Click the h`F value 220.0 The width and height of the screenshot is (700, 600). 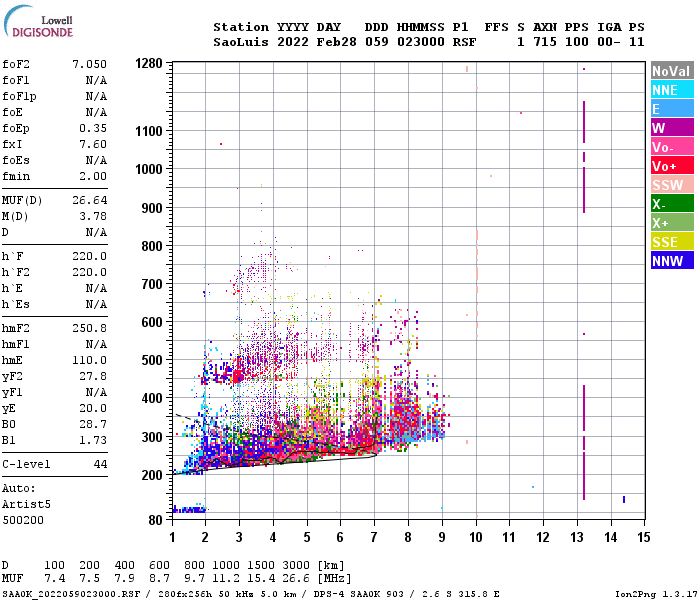click(89, 256)
